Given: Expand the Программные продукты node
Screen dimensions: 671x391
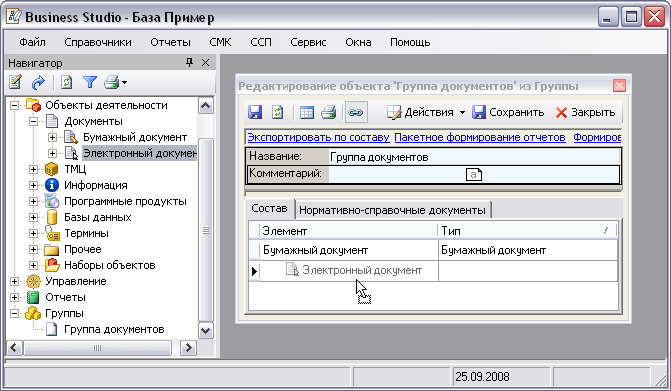Looking at the screenshot, I should point(33,201).
